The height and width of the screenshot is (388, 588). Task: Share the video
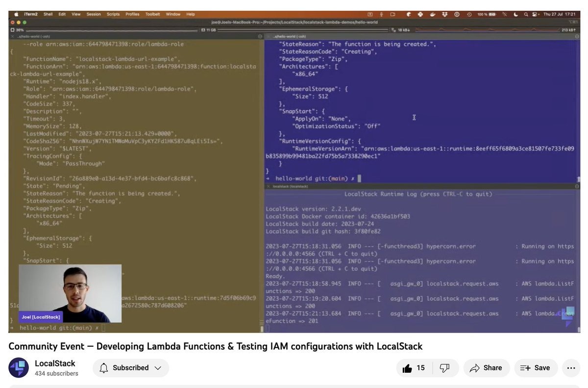(486, 368)
